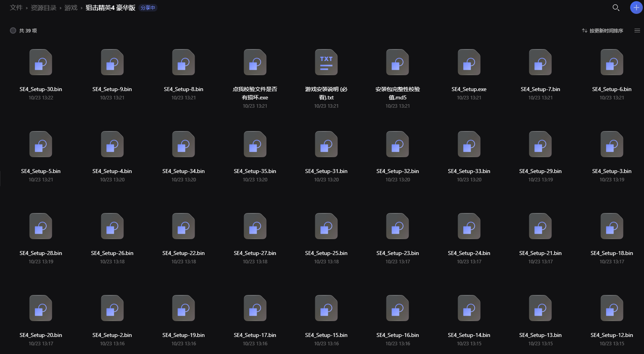This screenshot has width=644, height=354.
Task: Click the SE4_Setup-21.bin file name
Action: pos(540,253)
